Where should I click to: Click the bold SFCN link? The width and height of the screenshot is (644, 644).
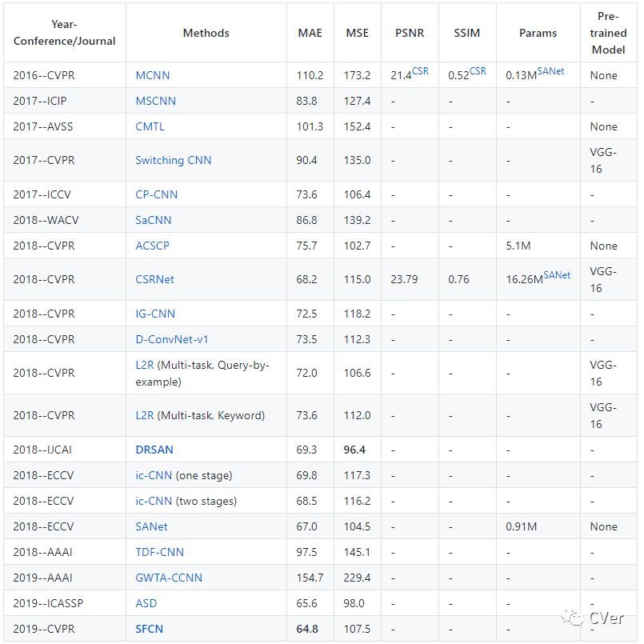(149, 629)
